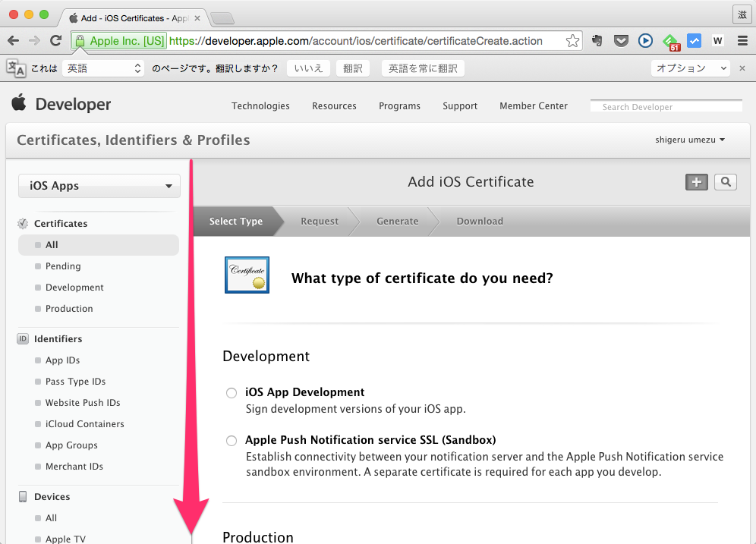Go to Programs in the top navigation
756x544 pixels.
[x=399, y=106]
